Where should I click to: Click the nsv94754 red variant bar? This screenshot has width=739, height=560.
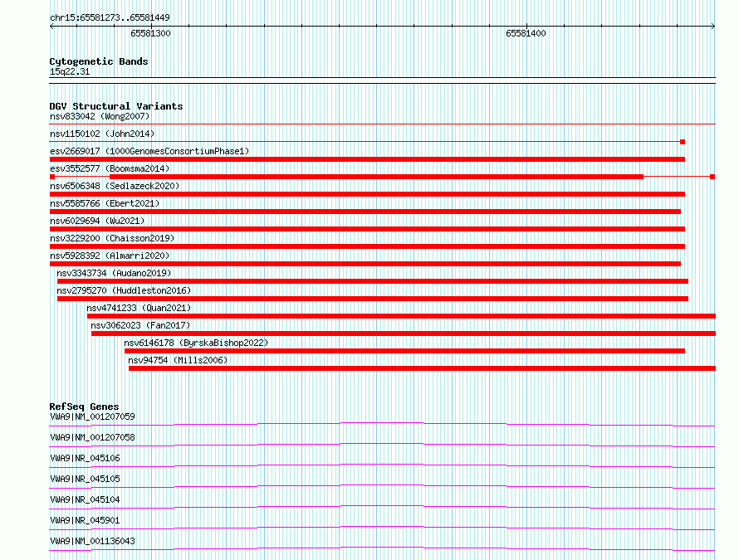[x=423, y=368]
